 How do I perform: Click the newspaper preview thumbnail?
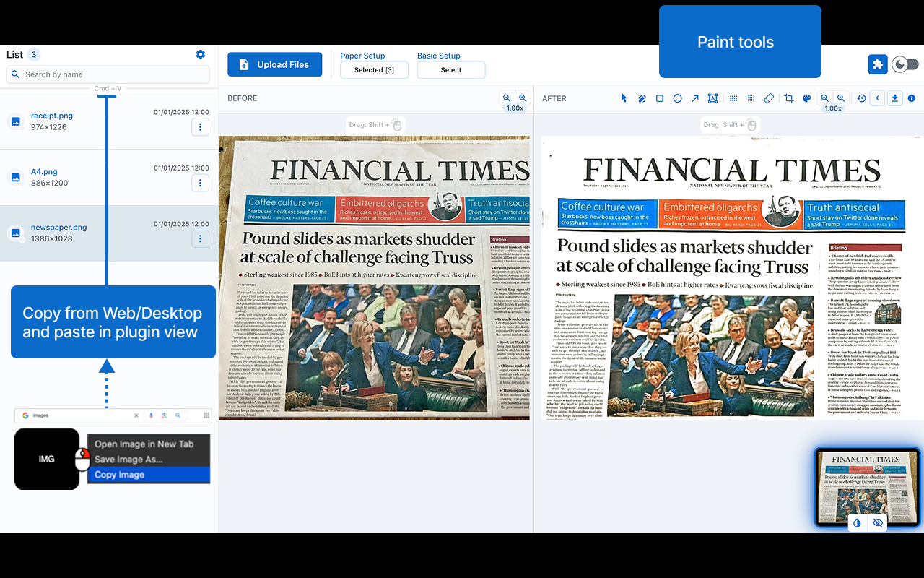tap(868, 486)
